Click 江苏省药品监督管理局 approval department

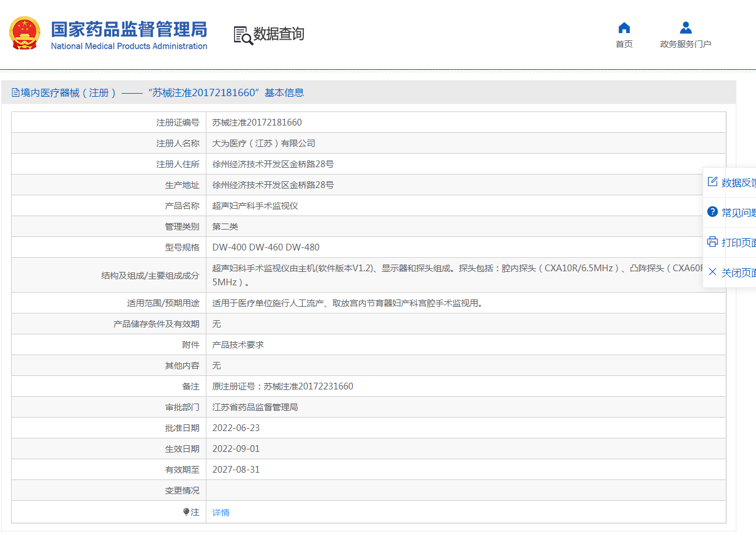click(255, 407)
